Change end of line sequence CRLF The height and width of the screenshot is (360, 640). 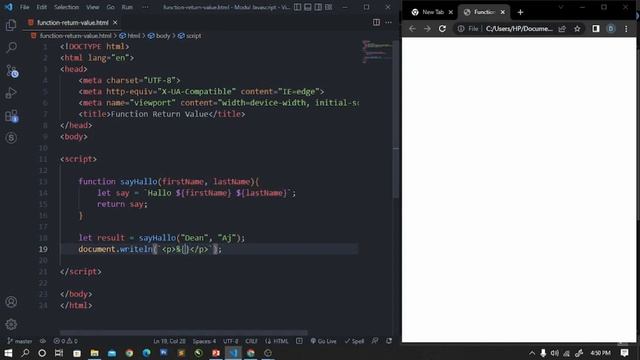click(x=251, y=341)
